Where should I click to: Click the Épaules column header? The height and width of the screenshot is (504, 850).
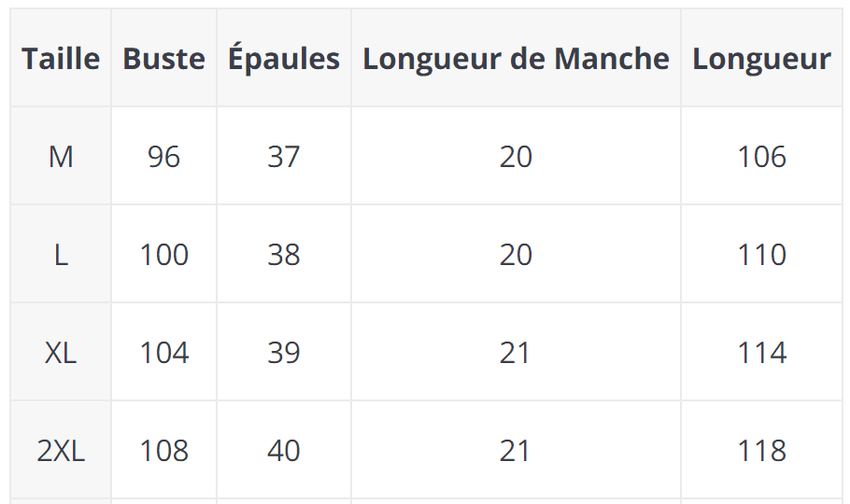pyautogui.click(x=284, y=59)
